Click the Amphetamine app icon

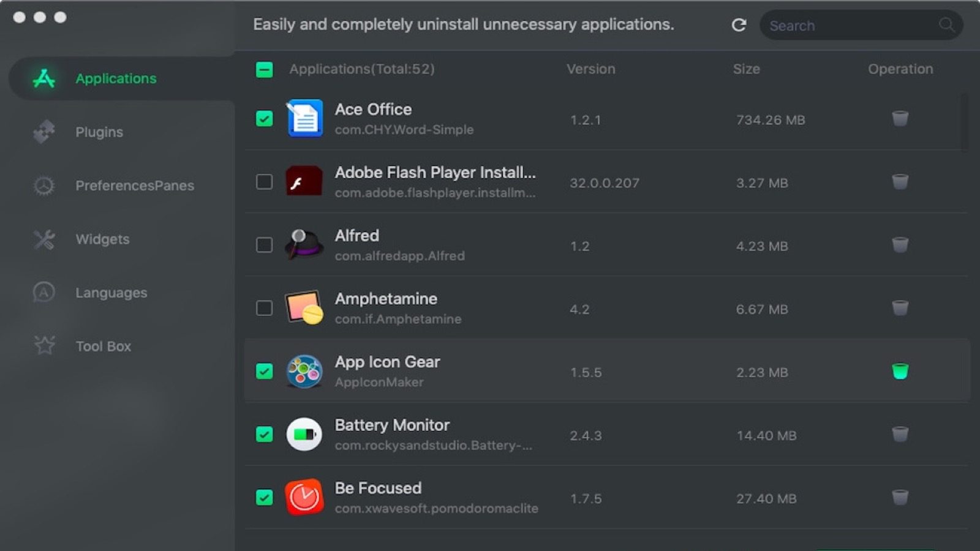point(304,307)
